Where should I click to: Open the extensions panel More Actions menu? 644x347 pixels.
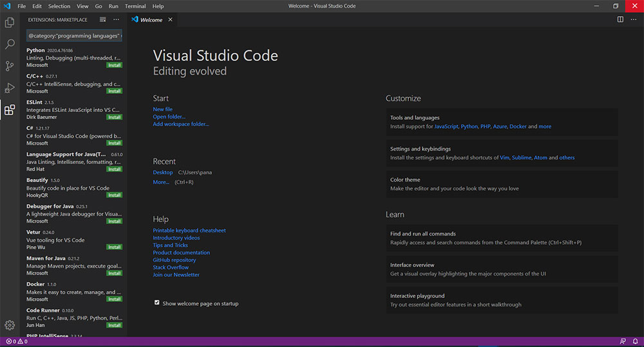[115, 20]
